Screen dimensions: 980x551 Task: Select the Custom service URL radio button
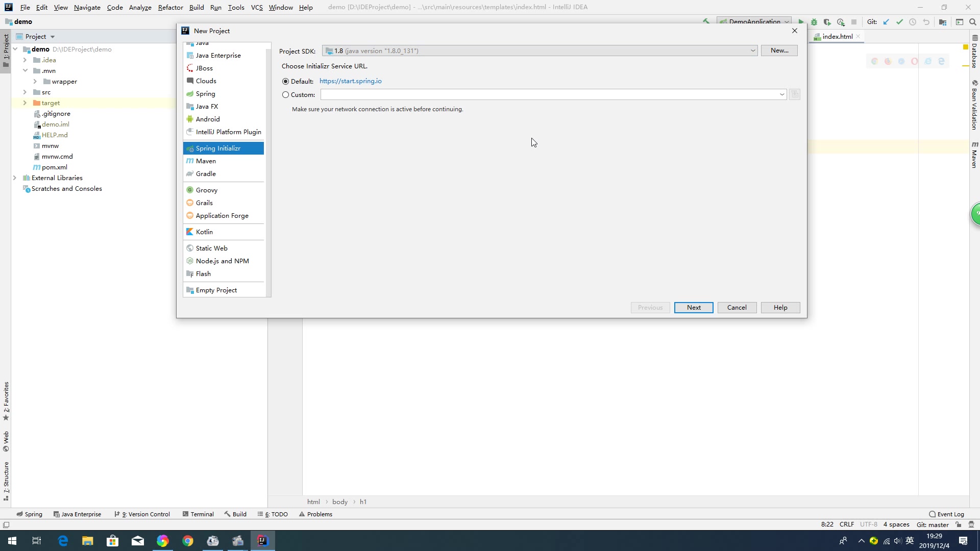tap(285, 95)
